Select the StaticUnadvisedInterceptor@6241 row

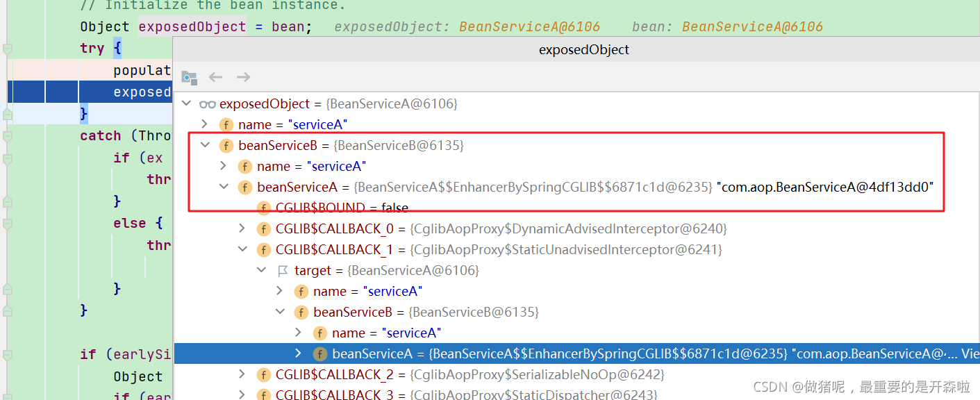(576, 249)
